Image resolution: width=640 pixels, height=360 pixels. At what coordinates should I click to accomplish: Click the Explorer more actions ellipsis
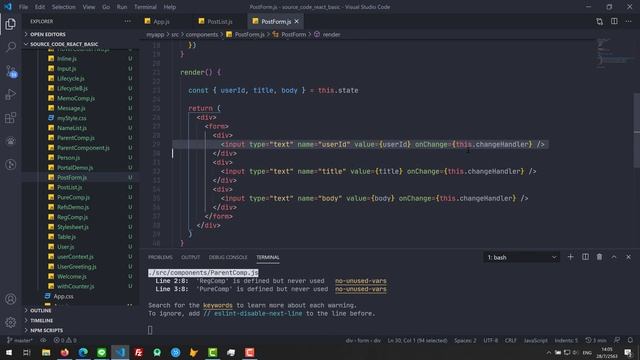[x=128, y=21]
